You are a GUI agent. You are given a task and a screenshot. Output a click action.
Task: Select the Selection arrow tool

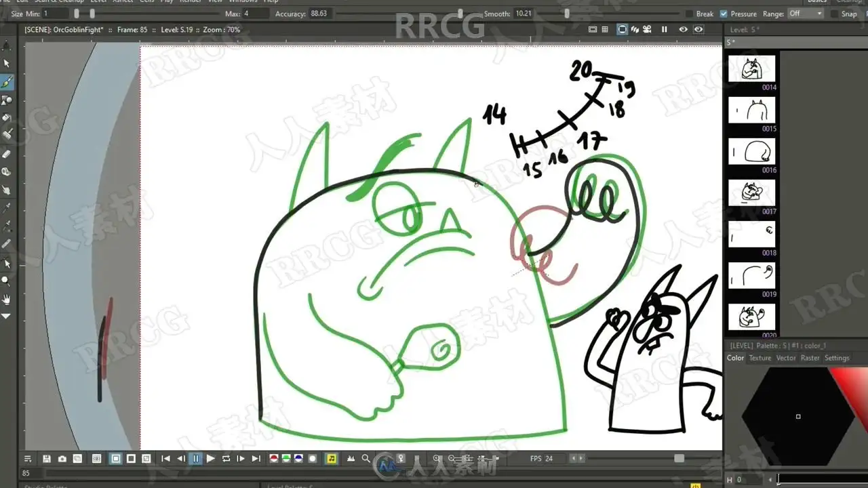(7, 63)
